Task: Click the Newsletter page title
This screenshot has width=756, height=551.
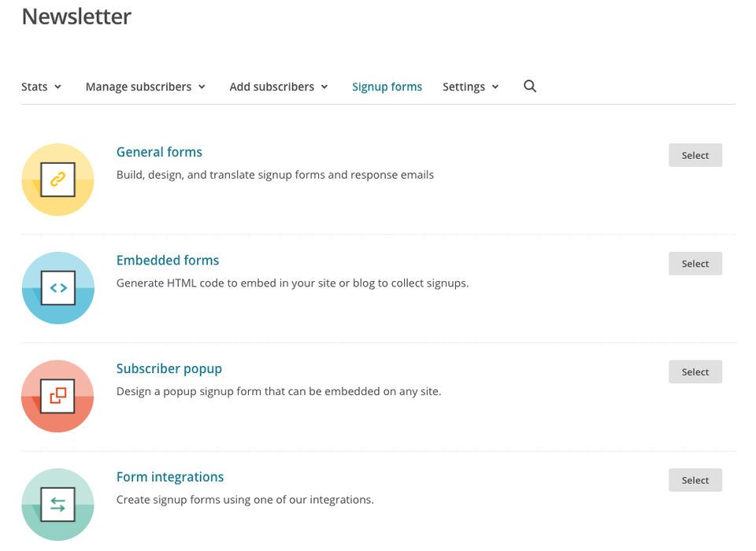Action: coord(76,17)
